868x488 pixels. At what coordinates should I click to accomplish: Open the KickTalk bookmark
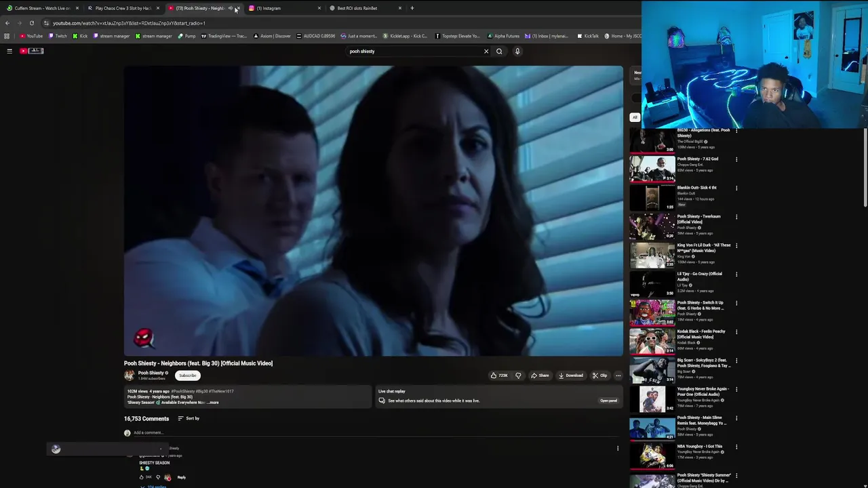589,36
